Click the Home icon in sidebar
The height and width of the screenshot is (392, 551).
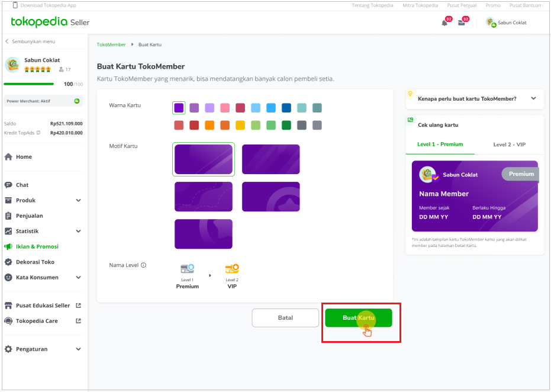point(8,157)
